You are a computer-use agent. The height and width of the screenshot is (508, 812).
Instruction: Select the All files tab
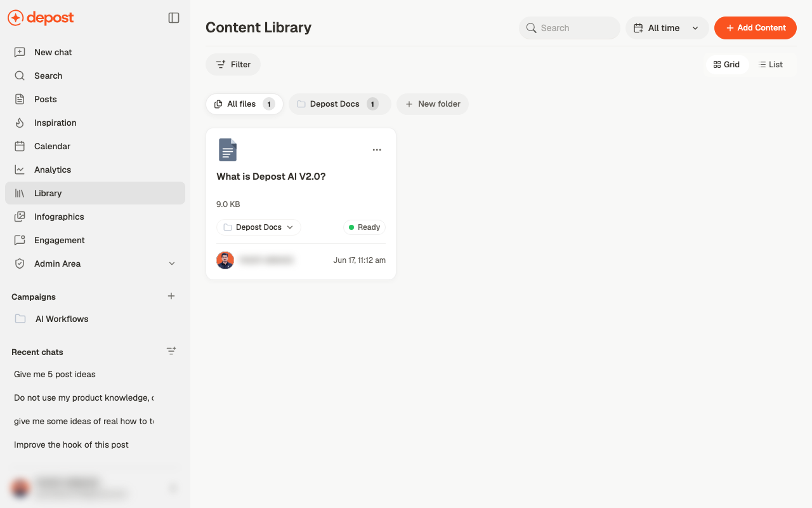click(x=244, y=104)
